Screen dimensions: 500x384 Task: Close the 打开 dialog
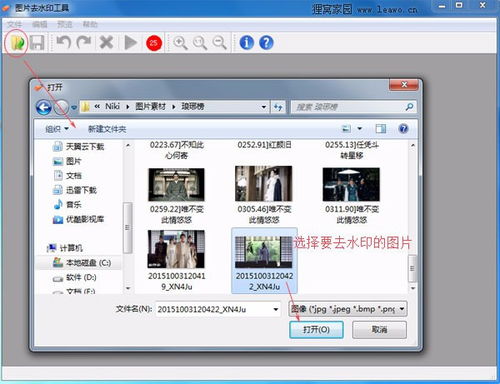coord(404,85)
